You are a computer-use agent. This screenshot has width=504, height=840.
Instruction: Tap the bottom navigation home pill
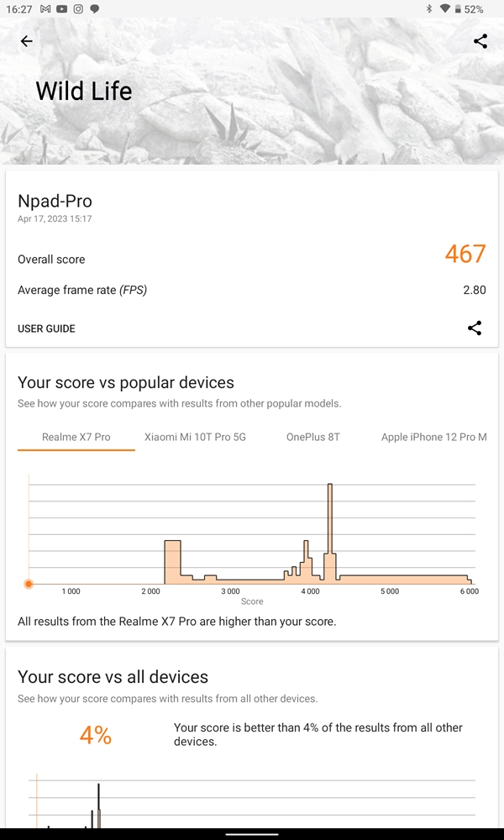pos(252,833)
